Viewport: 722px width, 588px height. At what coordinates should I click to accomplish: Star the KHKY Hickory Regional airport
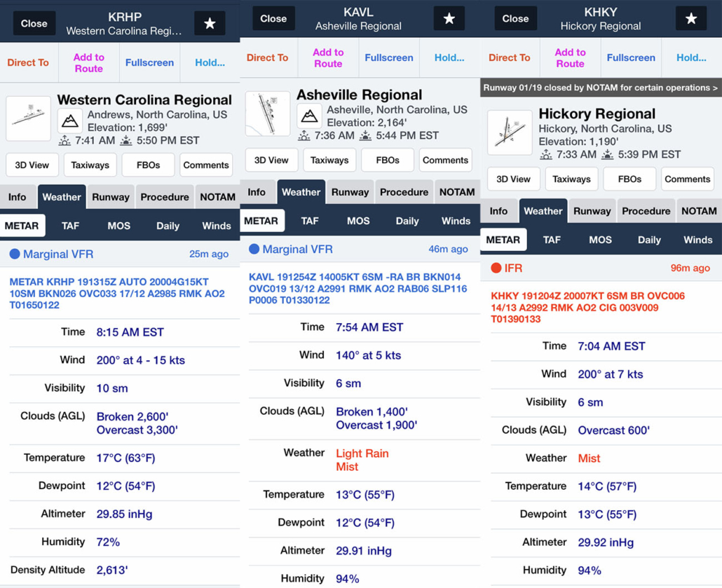point(690,19)
